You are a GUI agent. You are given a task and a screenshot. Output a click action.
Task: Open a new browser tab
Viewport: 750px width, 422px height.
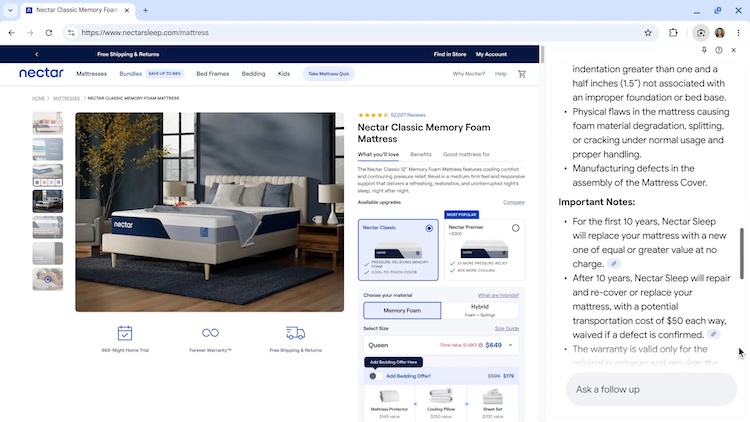pyautogui.click(x=145, y=10)
